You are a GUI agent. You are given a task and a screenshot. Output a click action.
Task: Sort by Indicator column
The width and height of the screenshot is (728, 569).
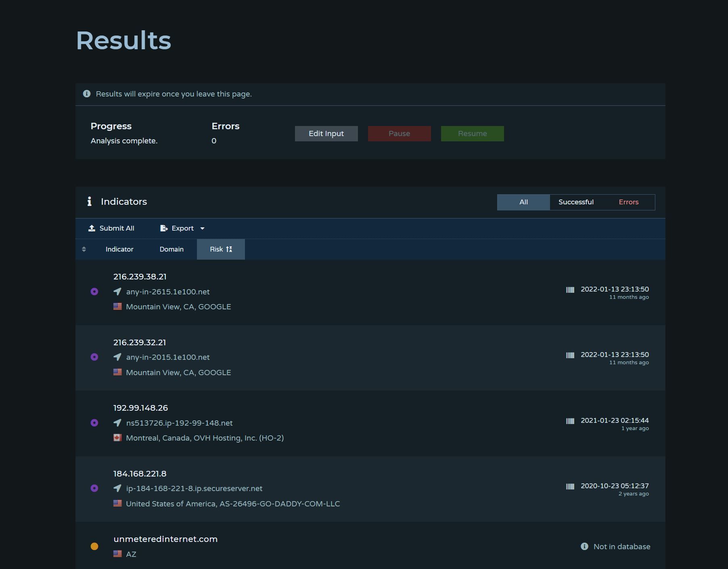[119, 249]
